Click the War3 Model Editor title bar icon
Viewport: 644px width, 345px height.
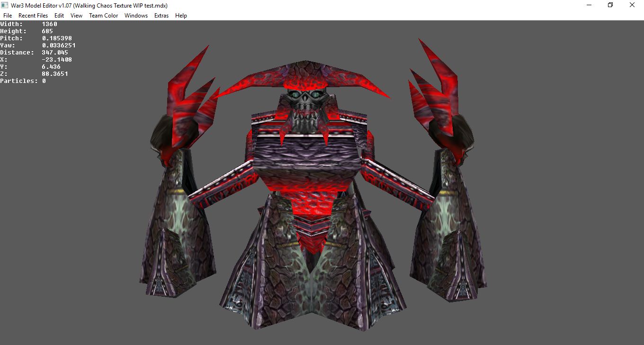(x=5, y=5)
